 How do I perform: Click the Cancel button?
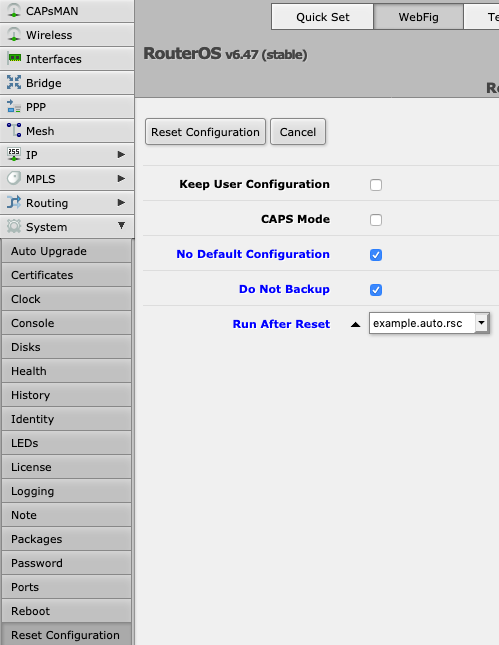(298, 132)
